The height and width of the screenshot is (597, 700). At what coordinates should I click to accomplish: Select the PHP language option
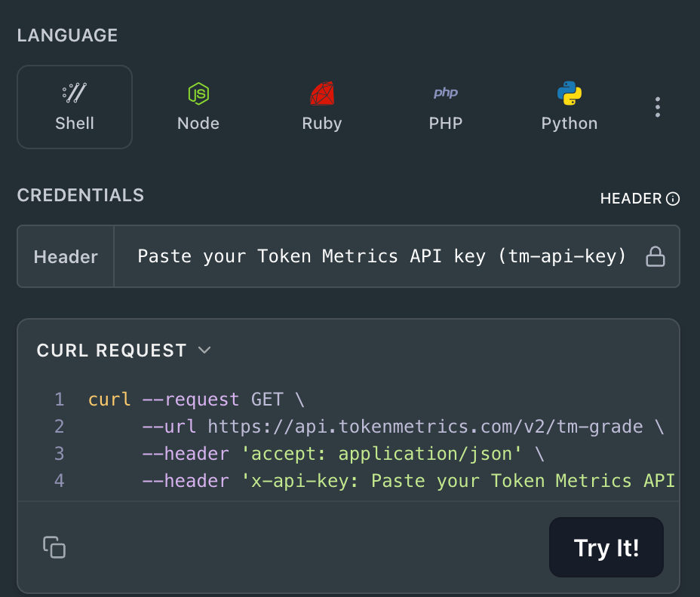tap(446, 107)
